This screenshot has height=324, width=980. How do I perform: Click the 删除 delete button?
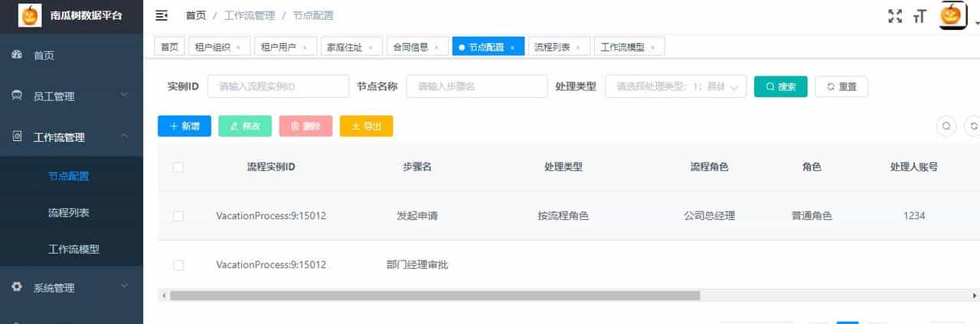point(305,126)
